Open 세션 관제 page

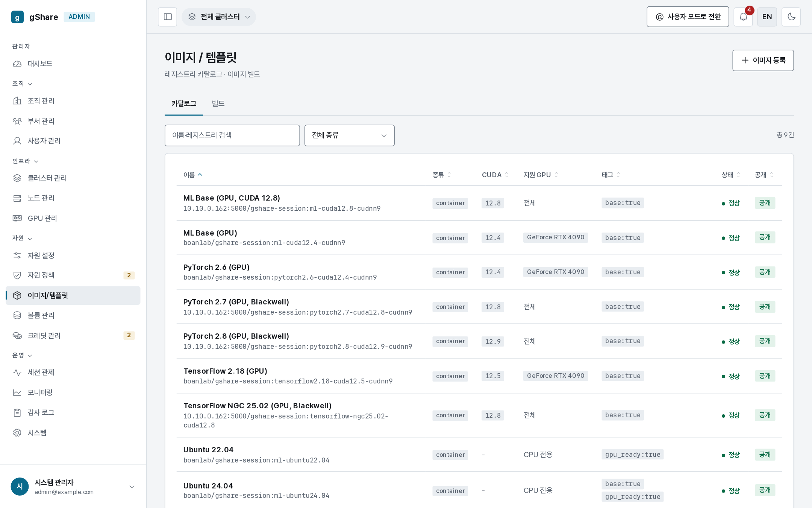tap(73, 372)
